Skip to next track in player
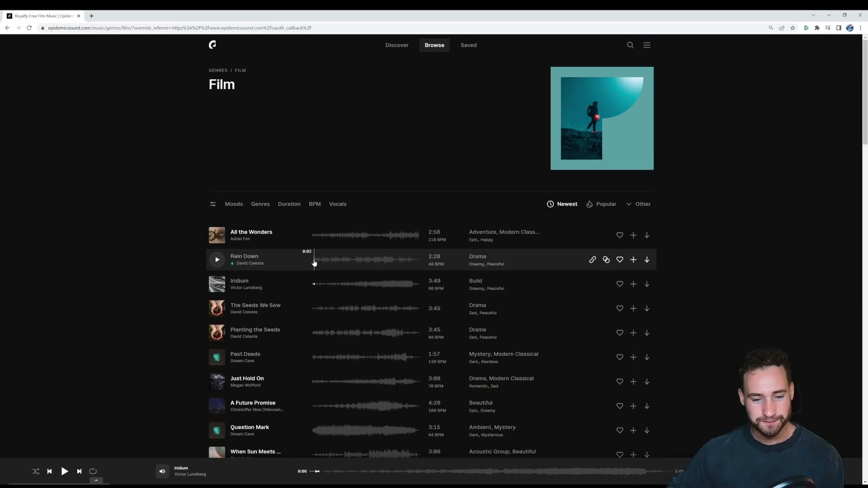 click(79, 471)
